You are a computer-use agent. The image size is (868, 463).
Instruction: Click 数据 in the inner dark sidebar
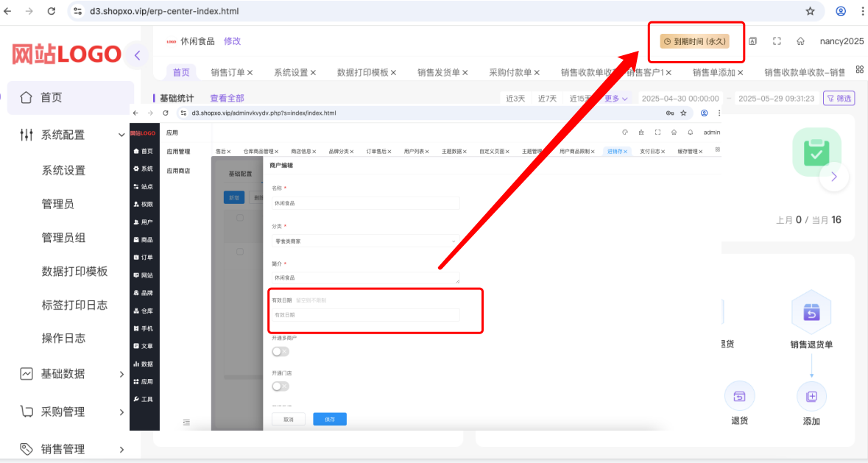tap(144, 364)
